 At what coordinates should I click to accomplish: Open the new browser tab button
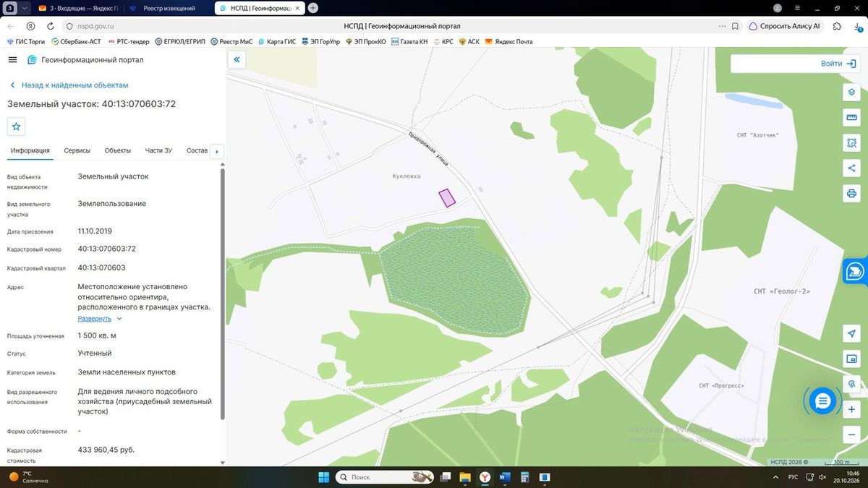tap(312, 8)
